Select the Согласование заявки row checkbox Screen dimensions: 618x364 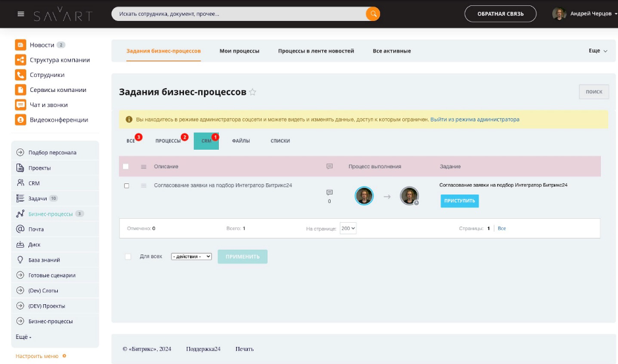pyautogui.click(x=126, y=186)
